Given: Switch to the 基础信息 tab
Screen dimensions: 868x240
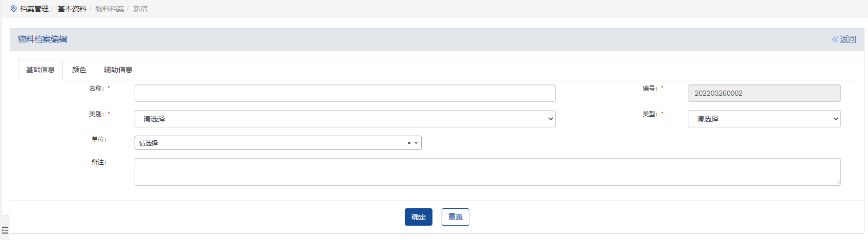Looking at the screenshot, I should point(40,70).
